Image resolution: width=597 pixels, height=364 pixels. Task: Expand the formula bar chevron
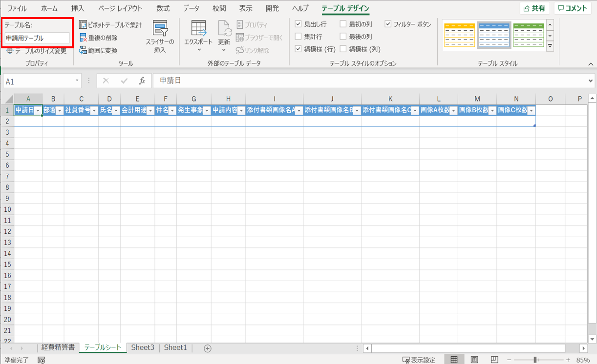coord(591,81)
